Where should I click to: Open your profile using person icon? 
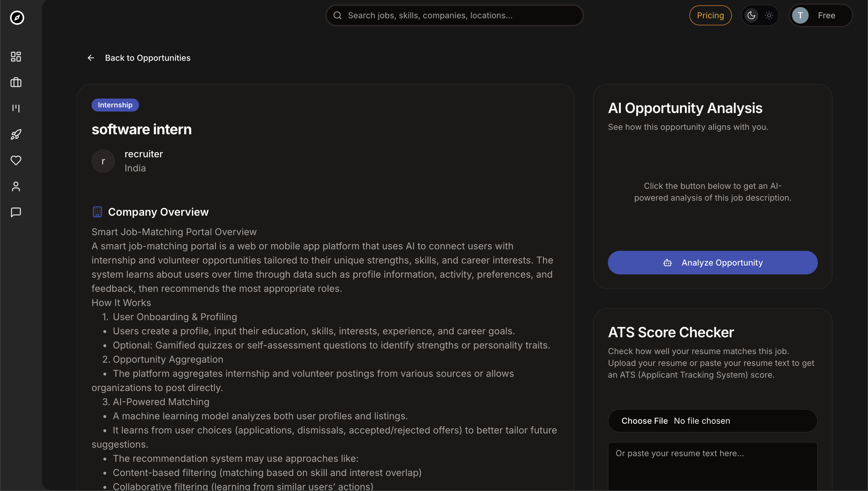[x=16, y=186]
